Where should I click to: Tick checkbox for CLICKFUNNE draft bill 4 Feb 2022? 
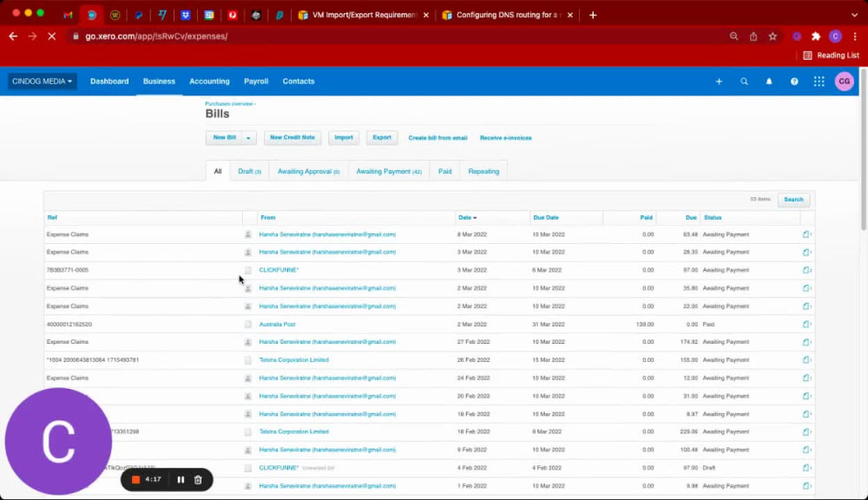click(248, 468)
